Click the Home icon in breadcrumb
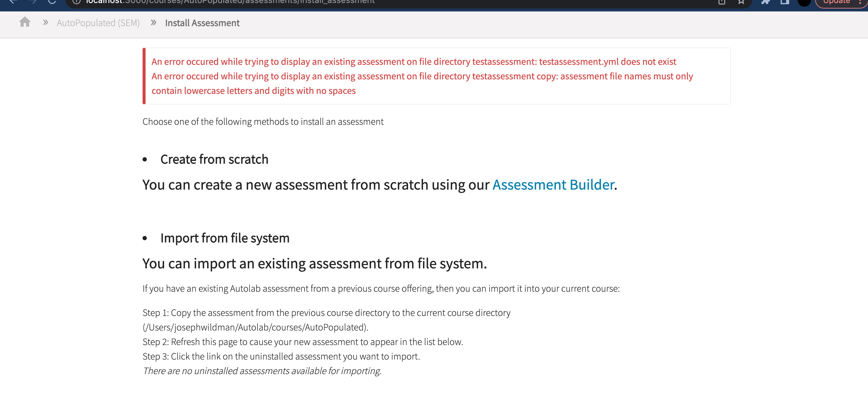Viewport: 868px width, 415px height. [x=25, y=22]
